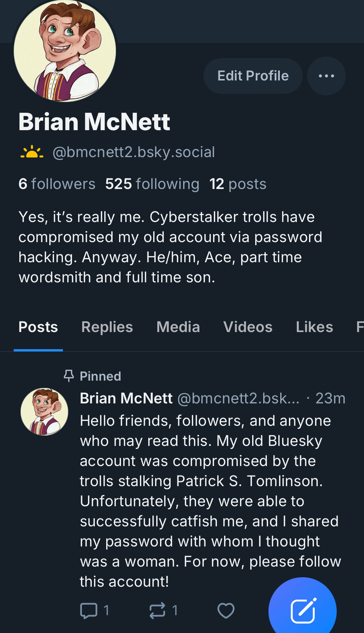Viewport: 364px width, 633px height.
Task: Repost the pinned post
Action: [157, 610]
